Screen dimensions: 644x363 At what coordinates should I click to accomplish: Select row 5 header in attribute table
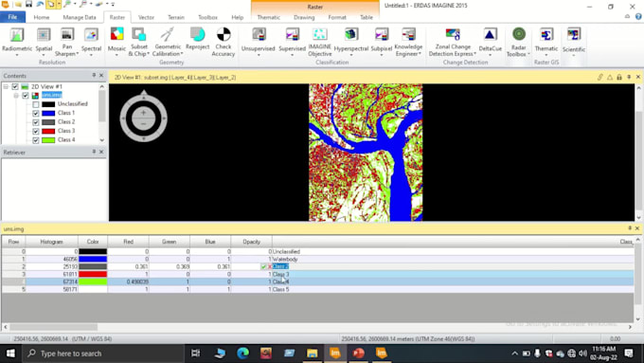[13, 289]
